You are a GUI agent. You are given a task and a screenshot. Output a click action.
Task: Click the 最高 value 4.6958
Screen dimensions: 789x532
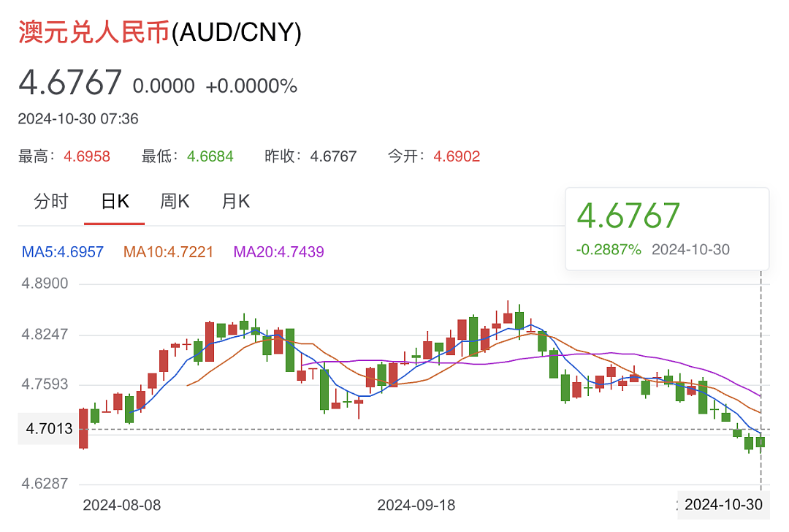(x=86, y=156)
